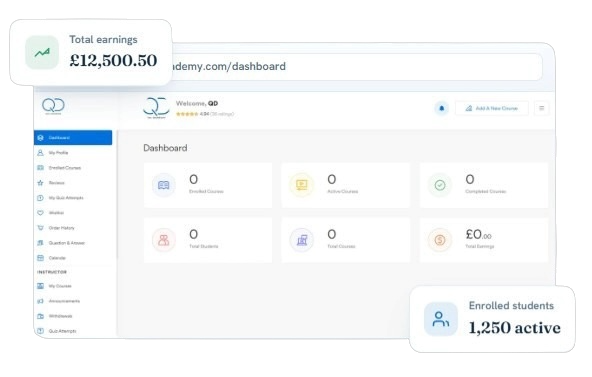Click the Total Students people icon
Viewport: 592px width, 377px height.
click(163, 240)
